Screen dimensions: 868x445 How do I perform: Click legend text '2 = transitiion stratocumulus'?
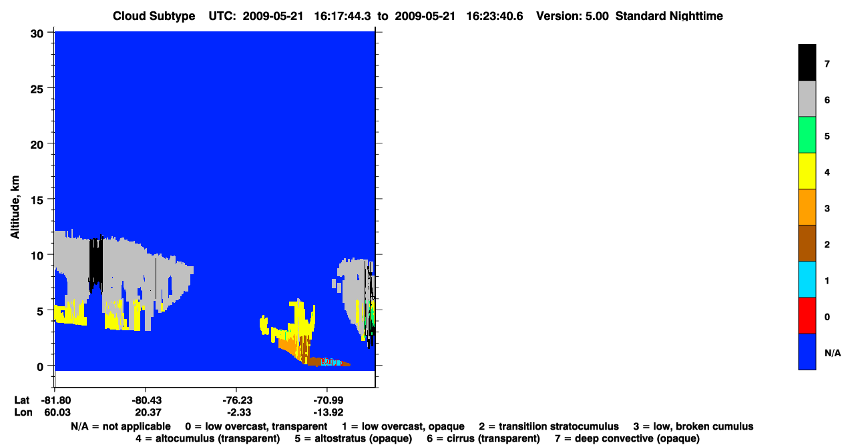(549, 426)
